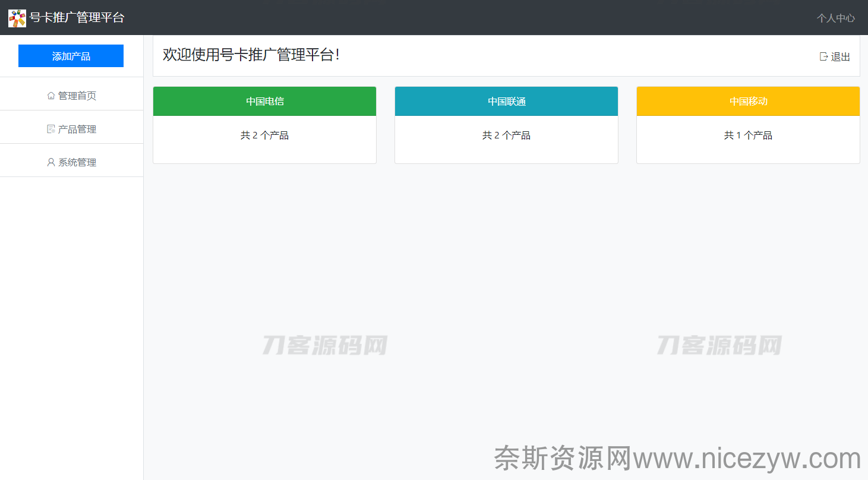The height and width of the screenshot is (480, 868).
Task: Open 产品管理 menu item
Action: [x=71, y=129]
